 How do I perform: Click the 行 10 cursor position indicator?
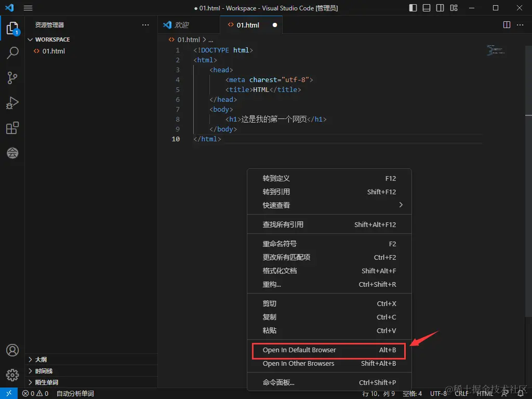click(x=378, y=394)
